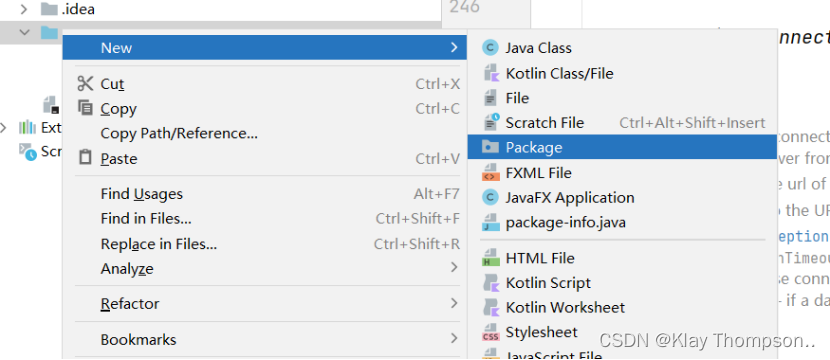Click the HTML File icon
This screenshot has width=830, height=360.
click(x=490, y=258)
